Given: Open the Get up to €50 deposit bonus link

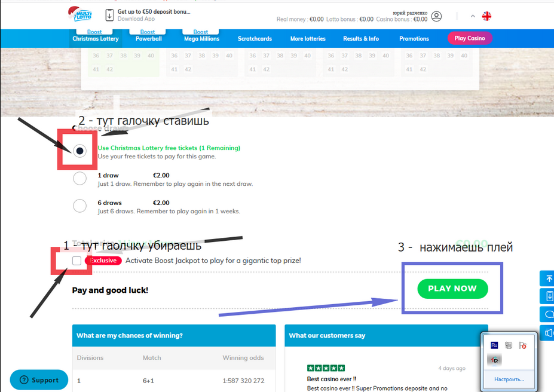Looking at the screenshot, I should tap(154, 12).
